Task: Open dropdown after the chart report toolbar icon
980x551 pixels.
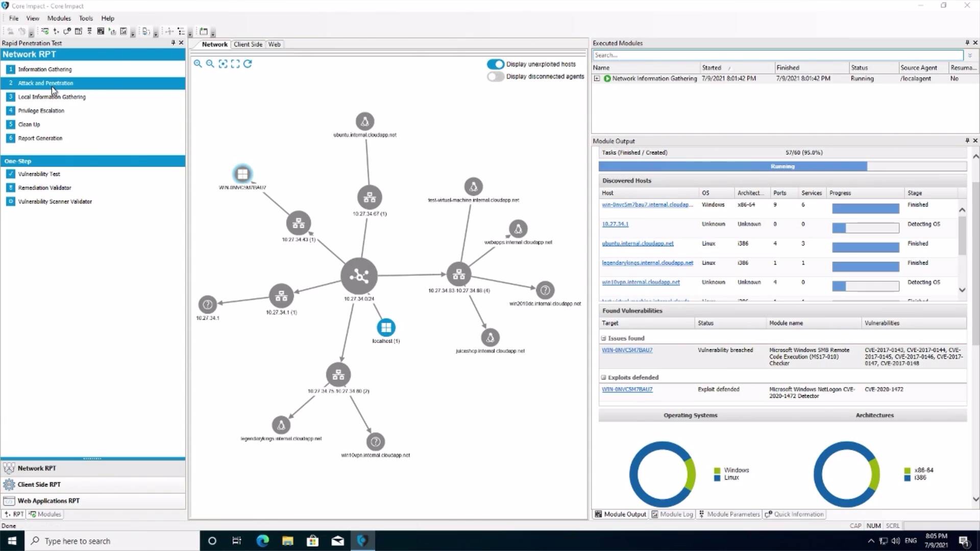Action: 133,34
